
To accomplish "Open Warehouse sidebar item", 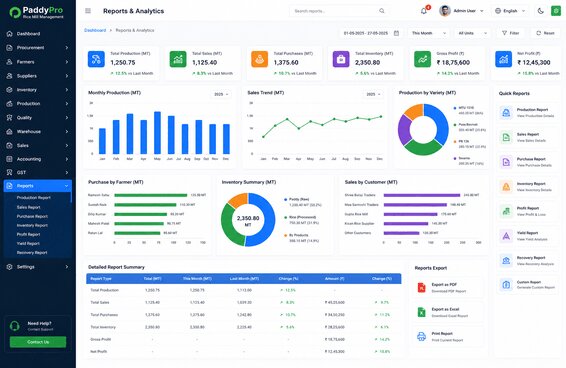I will 38,131.
